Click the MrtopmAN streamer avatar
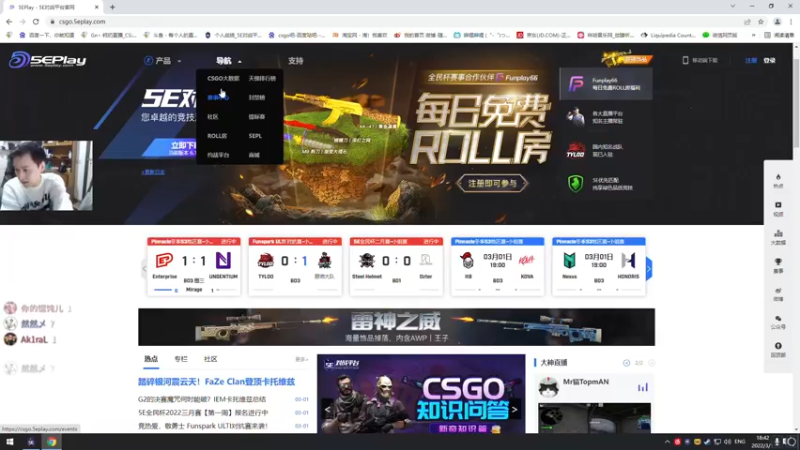Image resolution: width=800 pixels, height=450 pixels. tap(548, 387)
